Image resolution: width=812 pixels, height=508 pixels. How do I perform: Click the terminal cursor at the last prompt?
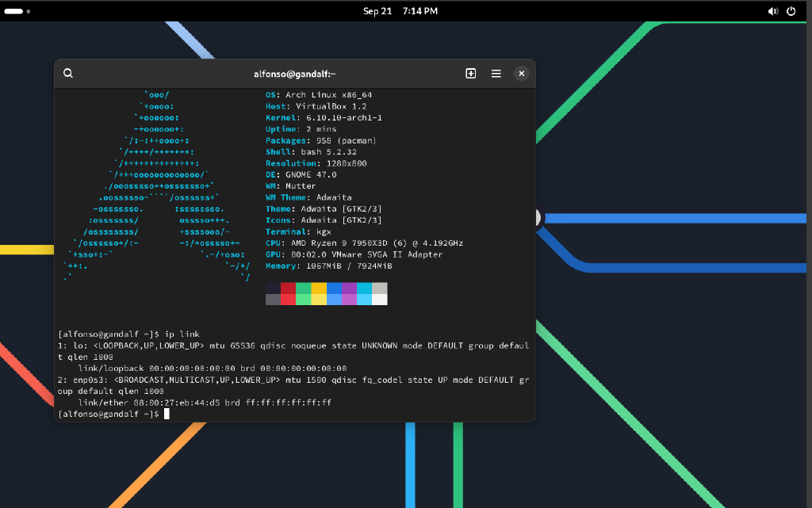[167, 414]
